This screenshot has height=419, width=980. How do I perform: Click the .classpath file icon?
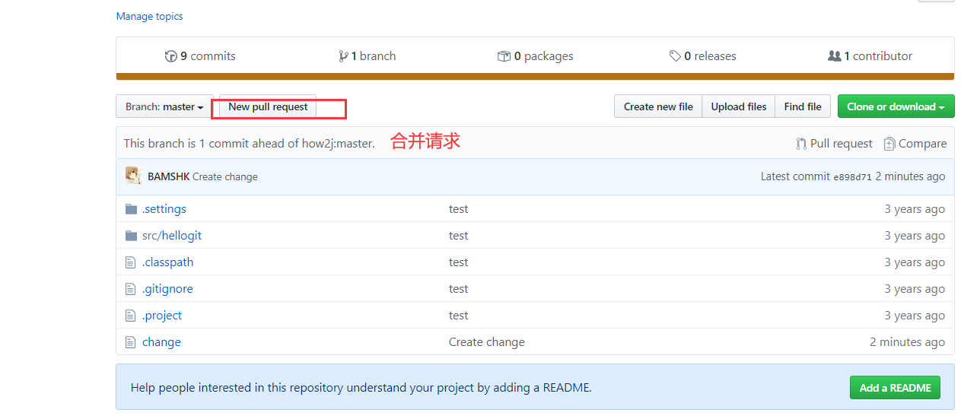[x=130, y=262]
